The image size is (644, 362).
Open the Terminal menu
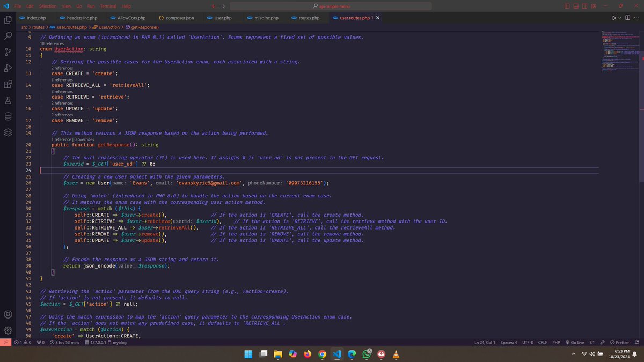108,5
